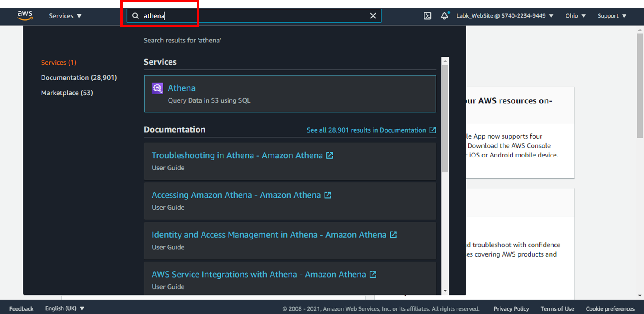Click the search results scrollbar thumb
This screenshot has width=644, height=314.
445,119
